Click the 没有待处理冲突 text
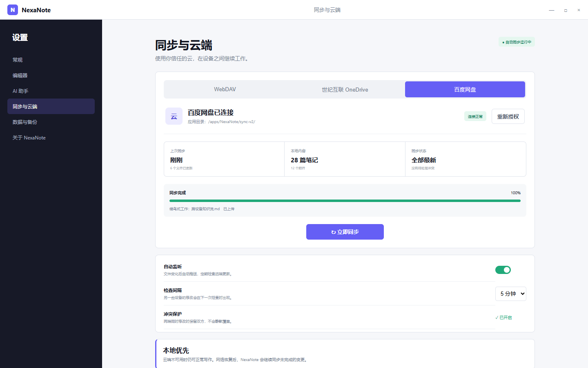 [423, 168]
